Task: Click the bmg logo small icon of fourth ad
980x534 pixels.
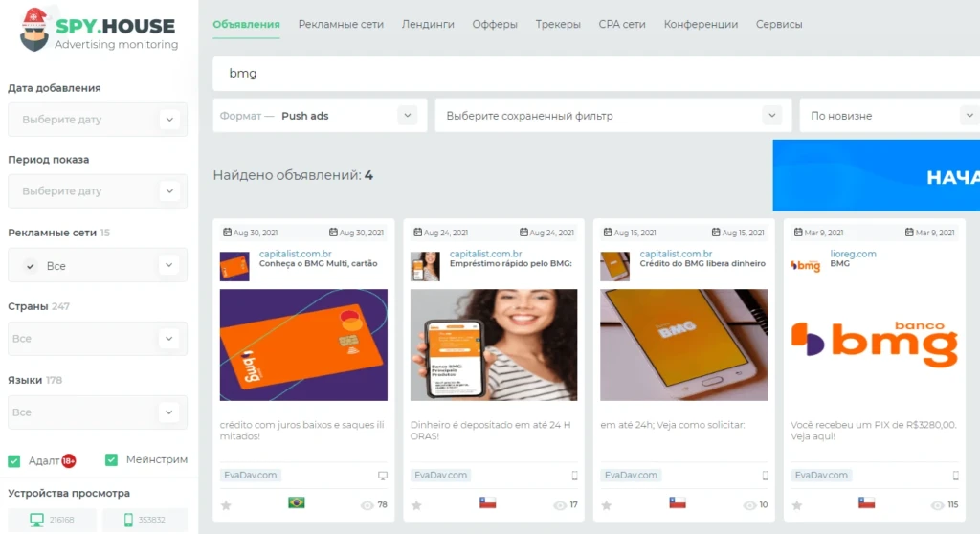Action: click(806, 266)
